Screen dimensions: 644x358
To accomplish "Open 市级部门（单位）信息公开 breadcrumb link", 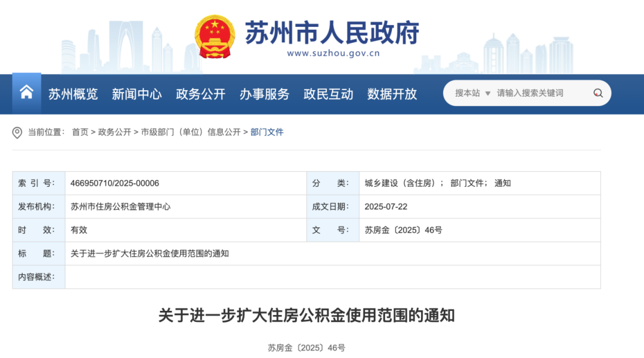I will 191,132.
